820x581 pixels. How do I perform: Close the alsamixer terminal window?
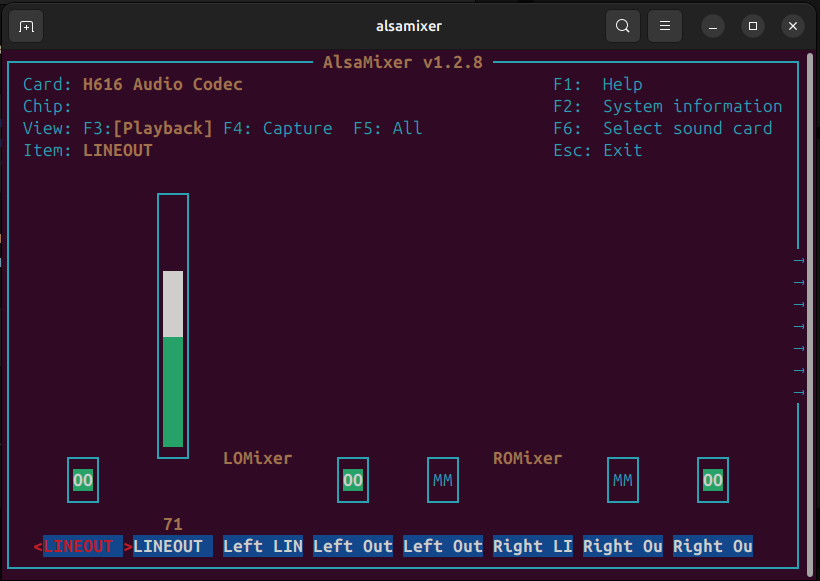tap(793, 26)
